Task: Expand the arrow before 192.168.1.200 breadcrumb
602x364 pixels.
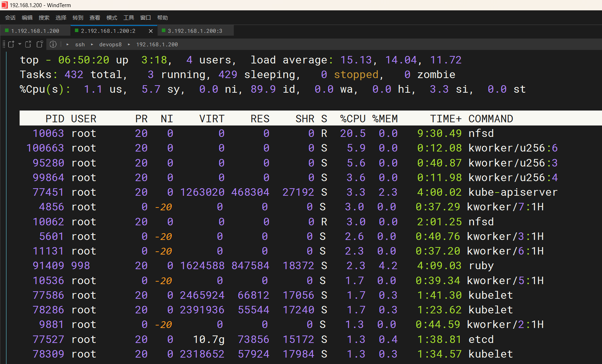Action: pos(129,44)
